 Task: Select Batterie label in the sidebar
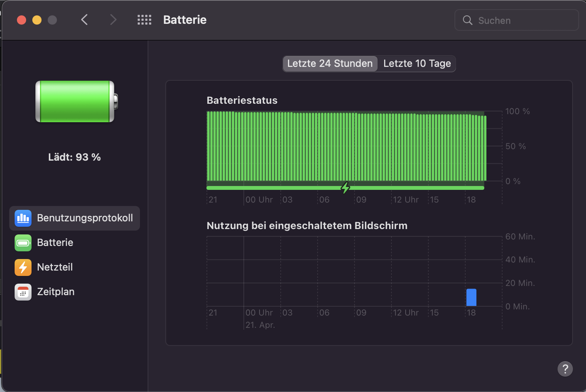click(x=55, y=243)
